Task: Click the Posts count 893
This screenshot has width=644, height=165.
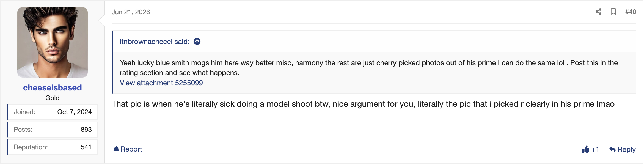Action: coord(86,130)
